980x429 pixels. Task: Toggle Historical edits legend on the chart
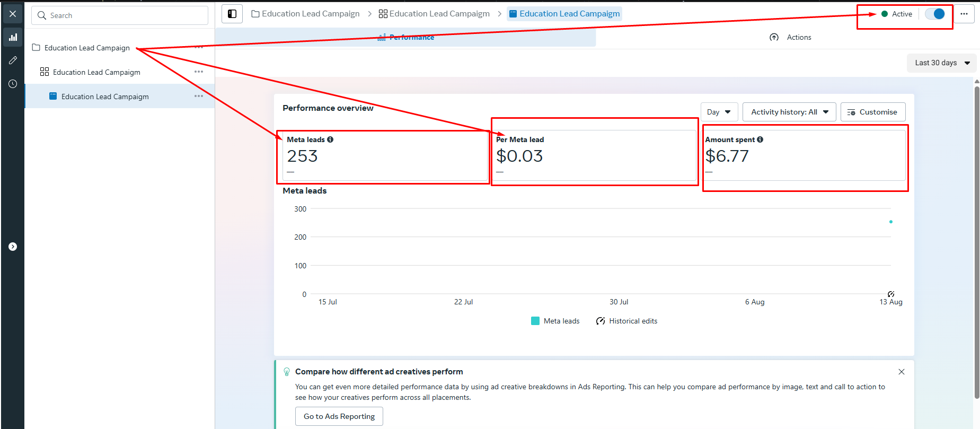tap(626, 321)
